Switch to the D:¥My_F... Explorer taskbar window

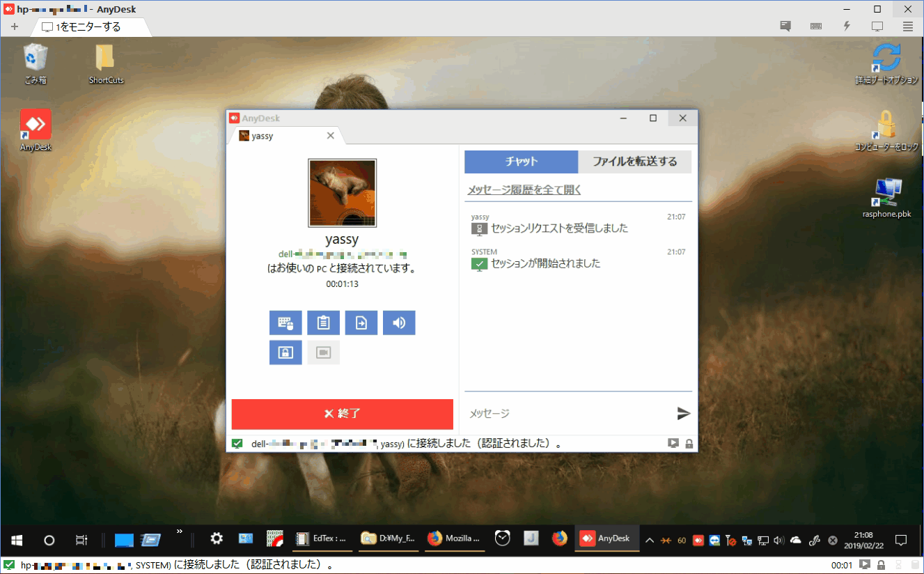tap(388, 538)
